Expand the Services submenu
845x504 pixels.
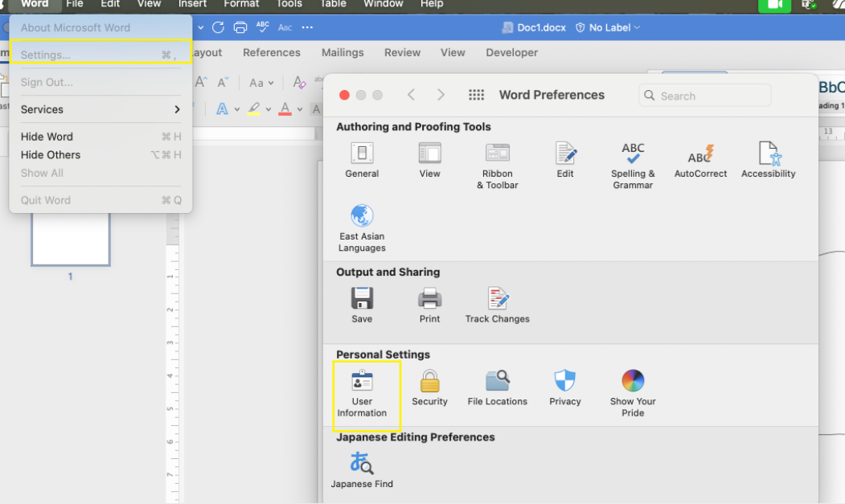(100, 109)
